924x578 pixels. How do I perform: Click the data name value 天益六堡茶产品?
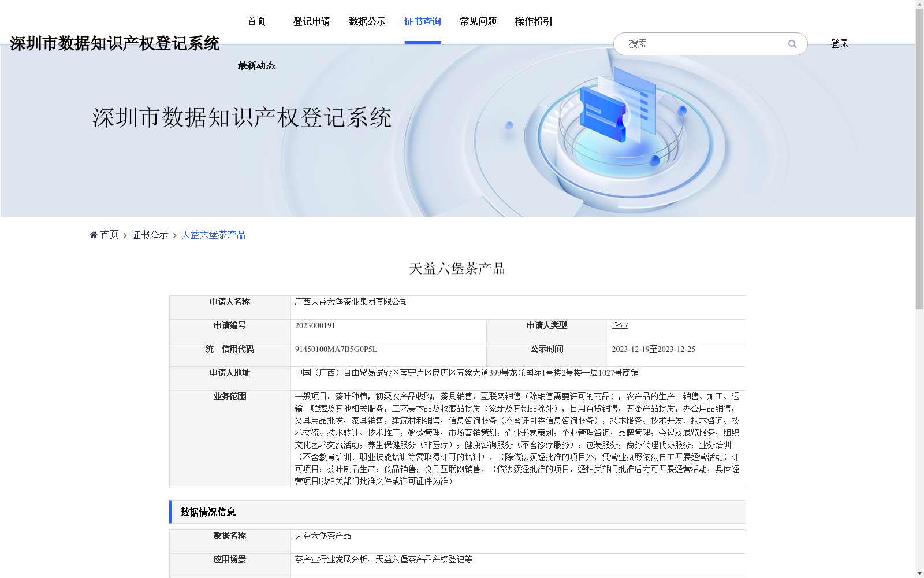pos(323,536)
